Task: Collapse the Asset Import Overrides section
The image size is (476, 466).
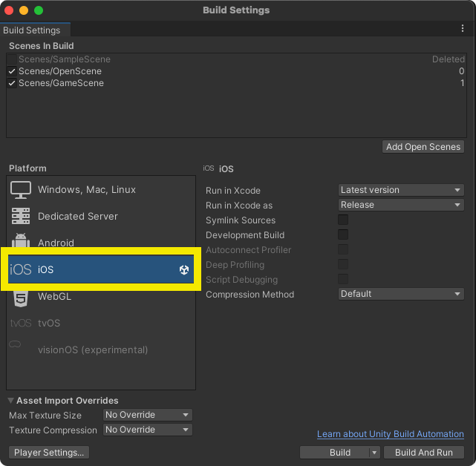Action: click(11, 401)
